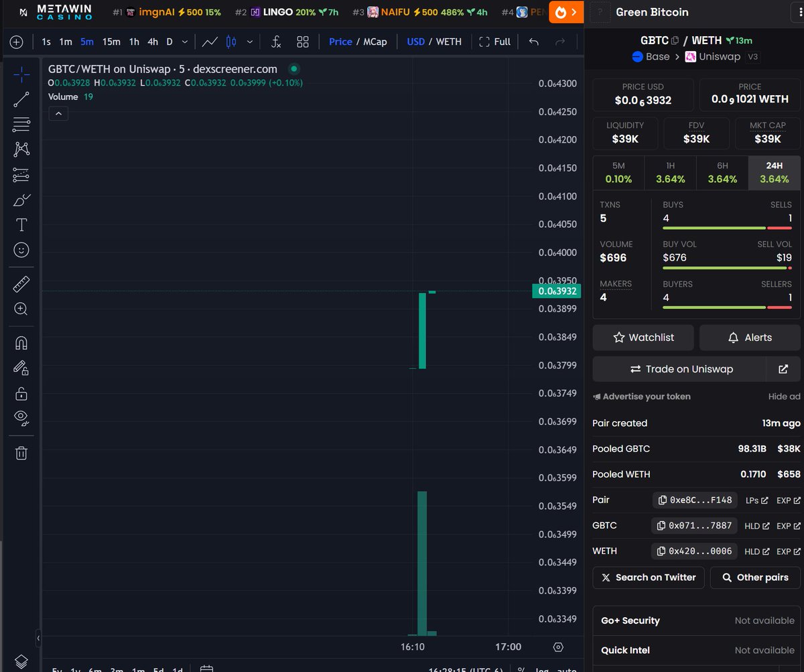Copy the Pair address 0xe8C...F148
804x672 pixels.
click(x=695, y=500)
